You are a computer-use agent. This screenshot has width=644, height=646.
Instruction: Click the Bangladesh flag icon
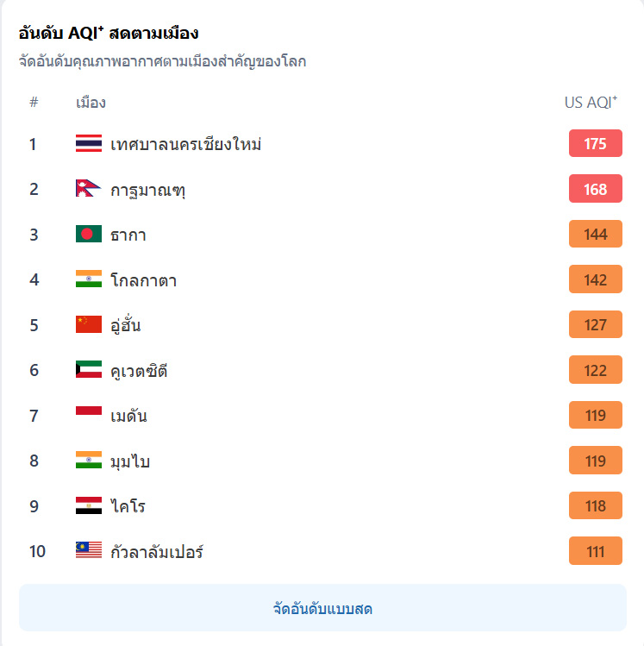(89, 234)
